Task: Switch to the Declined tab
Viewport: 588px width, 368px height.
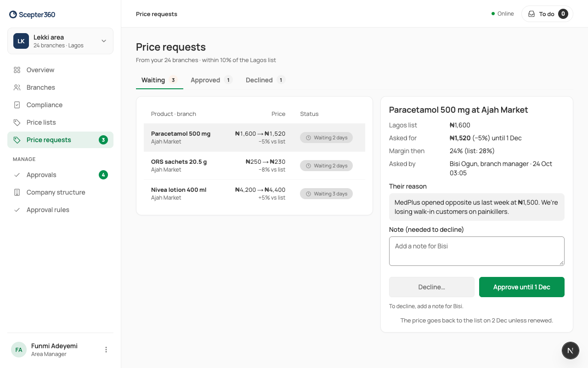Action: [266, 80]
